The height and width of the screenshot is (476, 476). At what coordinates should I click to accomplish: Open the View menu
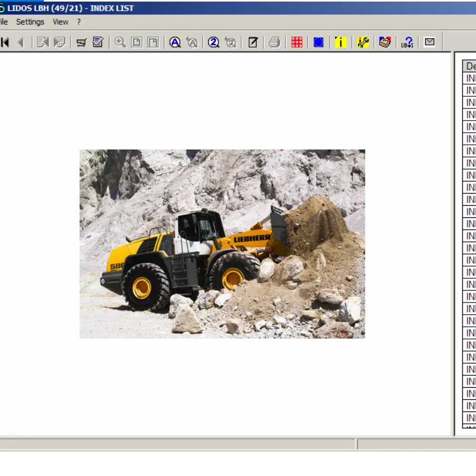(60, 22)
